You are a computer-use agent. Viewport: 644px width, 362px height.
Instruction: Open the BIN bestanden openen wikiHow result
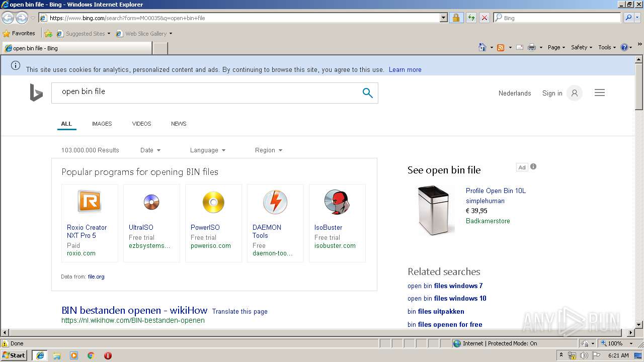(134, 310)
